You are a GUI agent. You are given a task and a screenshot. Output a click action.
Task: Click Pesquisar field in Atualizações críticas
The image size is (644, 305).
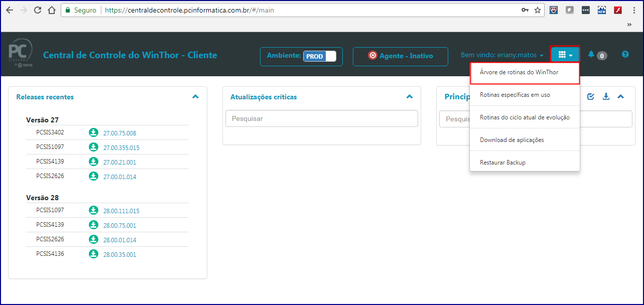[x=322, y=118]
